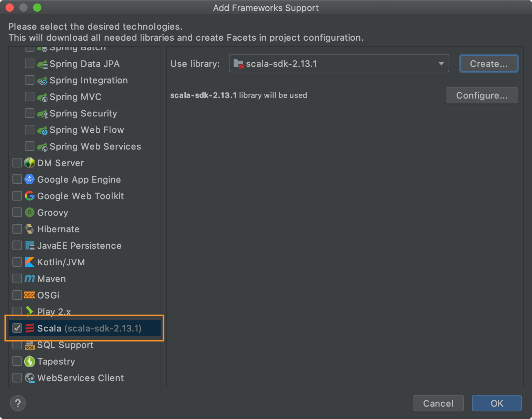Click the Create... button
The width and height of the screenshot is (532, 419).
pos(489,64)
